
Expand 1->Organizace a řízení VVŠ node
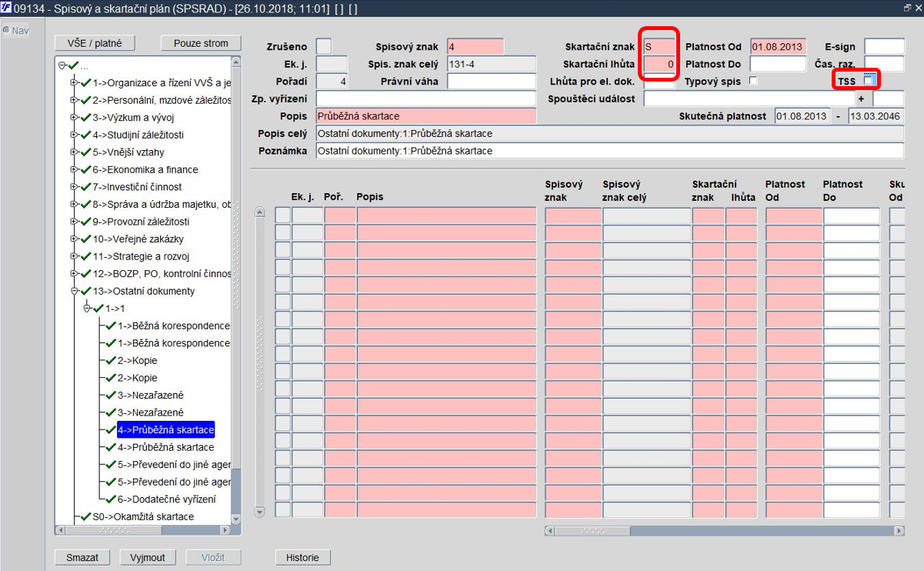(74, 82)
